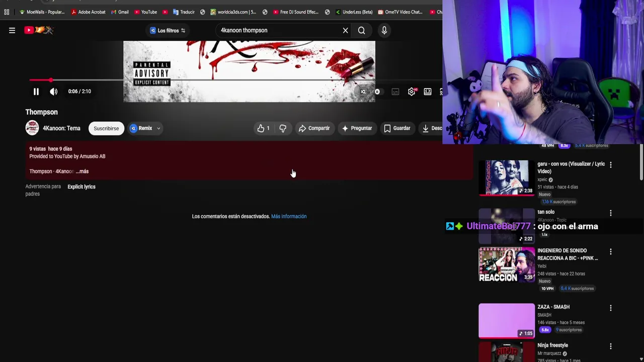
Task: Open the Gmail bookmark
Action: [119, 12]
